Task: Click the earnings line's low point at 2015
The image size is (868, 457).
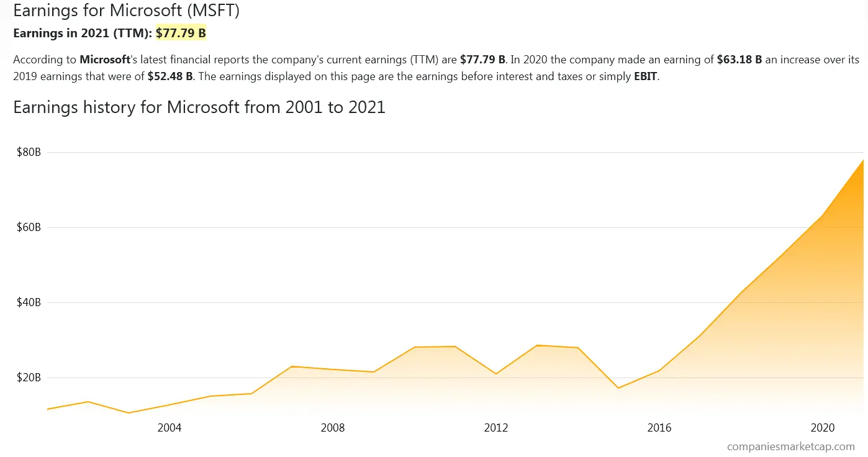Action: pyautogui.click(x=618, y=388)
